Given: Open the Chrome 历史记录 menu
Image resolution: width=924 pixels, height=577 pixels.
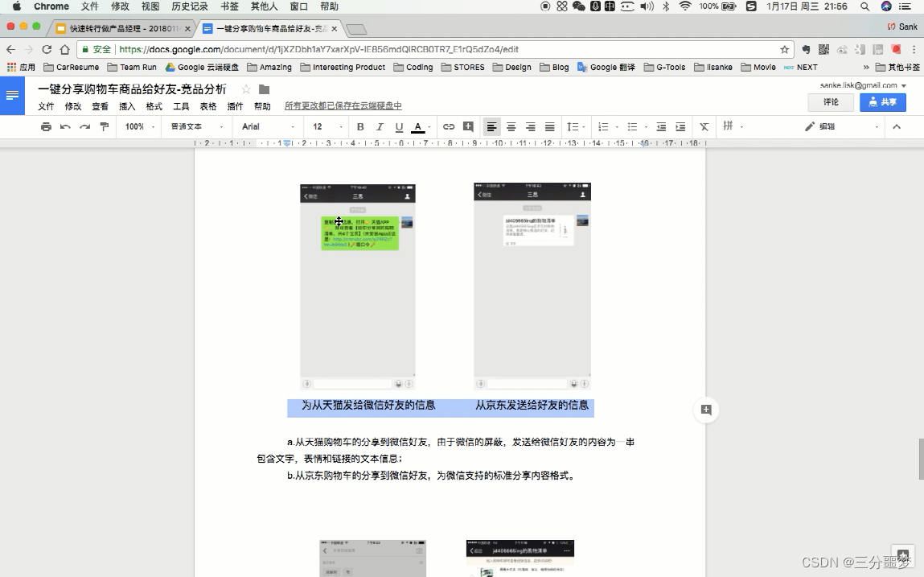Looking at the screenshot, I should click(x=190, y=6).
